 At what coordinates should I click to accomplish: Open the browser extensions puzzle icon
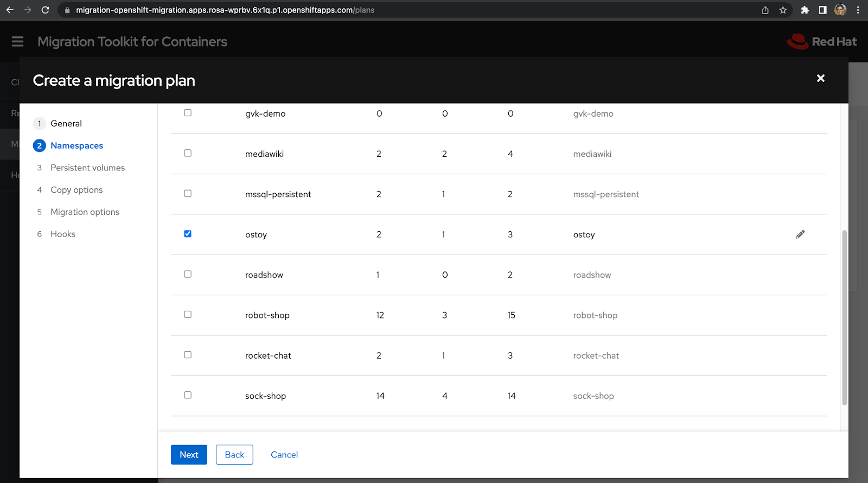pyautogui.click(x=805, y=10)
